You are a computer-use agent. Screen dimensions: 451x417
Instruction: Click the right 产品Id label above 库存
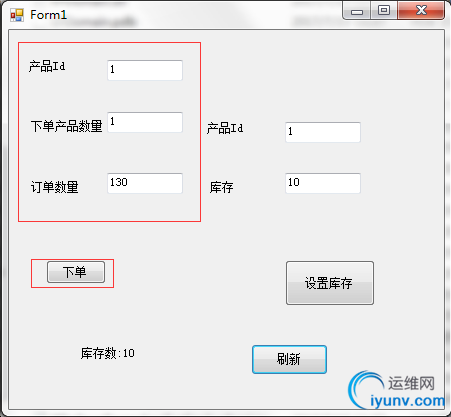point(225,128)
